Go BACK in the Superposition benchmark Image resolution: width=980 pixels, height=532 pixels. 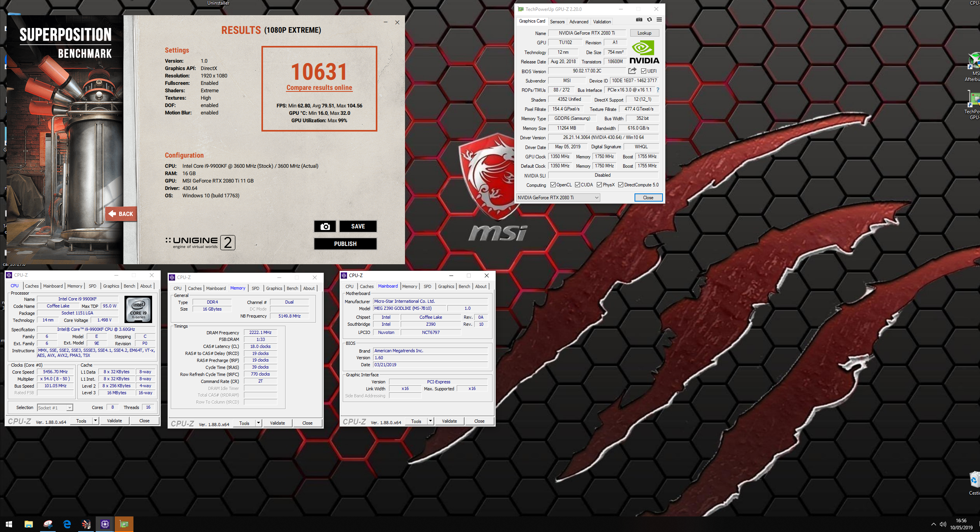click(x=121, y=214)
